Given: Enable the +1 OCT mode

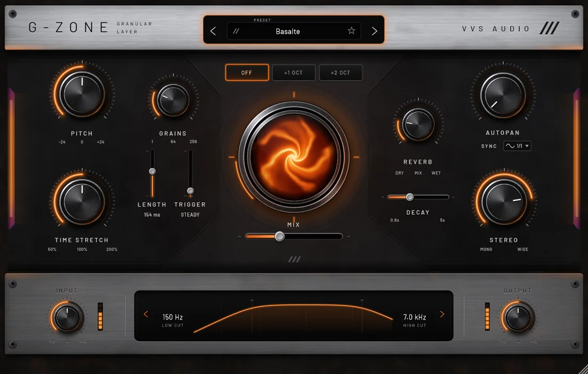Looking at the screenshot, I should pos(293,73).
